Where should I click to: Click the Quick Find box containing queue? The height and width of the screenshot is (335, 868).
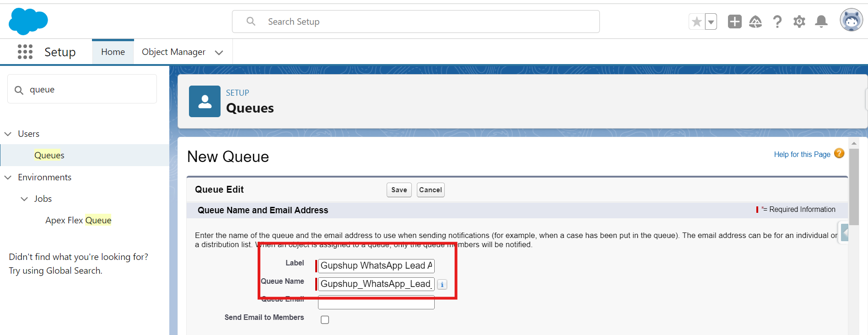pyautogui.click(x=82, y=89)
